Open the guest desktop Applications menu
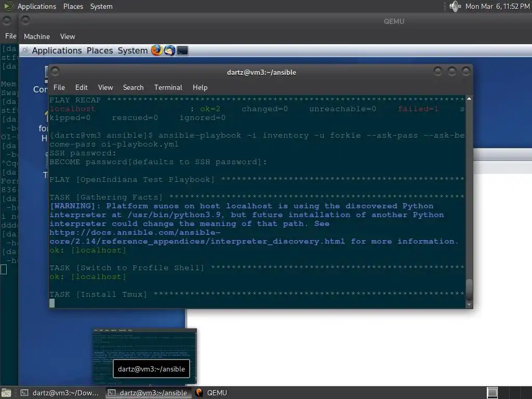The image size is (532, 399). 57,50
